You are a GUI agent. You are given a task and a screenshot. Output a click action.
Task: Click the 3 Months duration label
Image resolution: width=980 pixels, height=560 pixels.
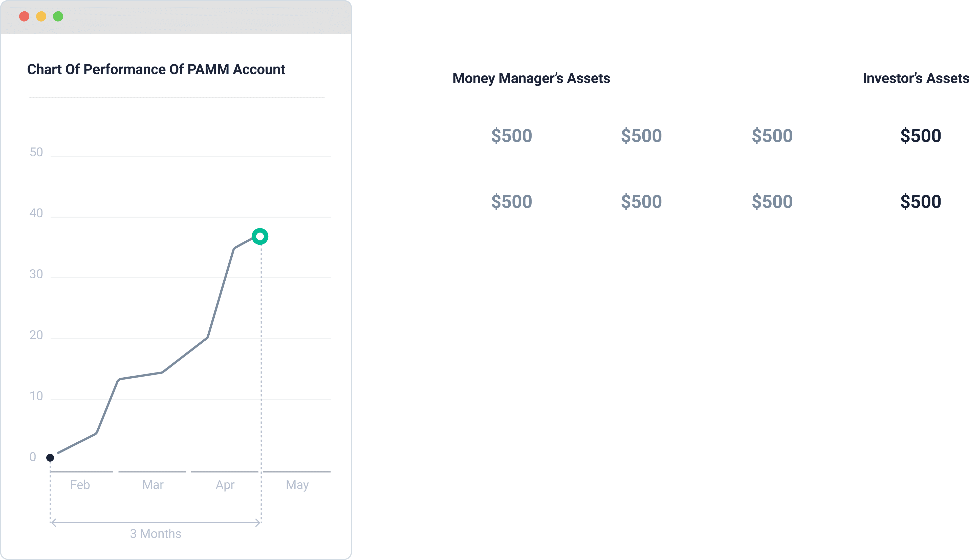[x=155, y=534]
